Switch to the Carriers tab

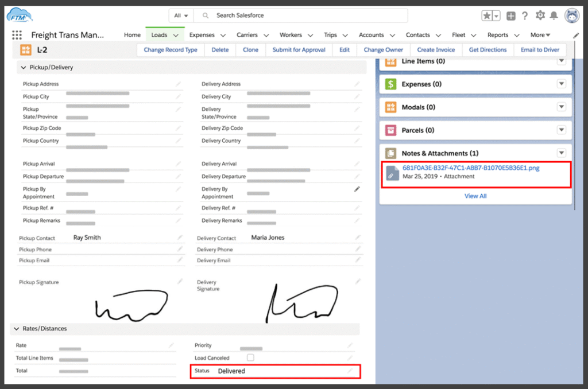coord(247,35)
